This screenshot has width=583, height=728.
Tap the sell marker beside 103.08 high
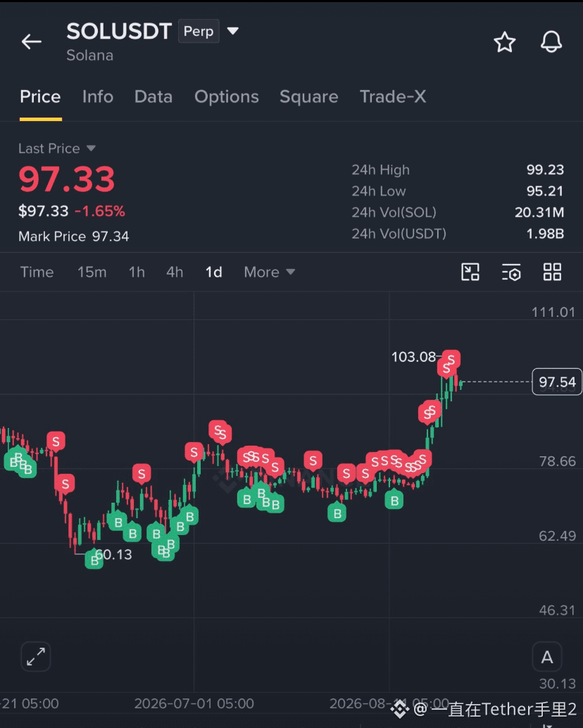tap(451, 360)
